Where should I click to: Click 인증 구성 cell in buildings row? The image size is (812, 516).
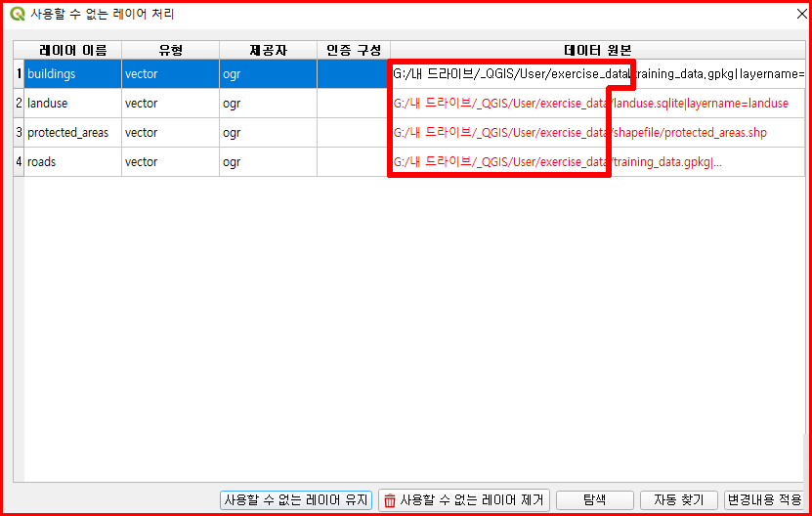(354, 73)
